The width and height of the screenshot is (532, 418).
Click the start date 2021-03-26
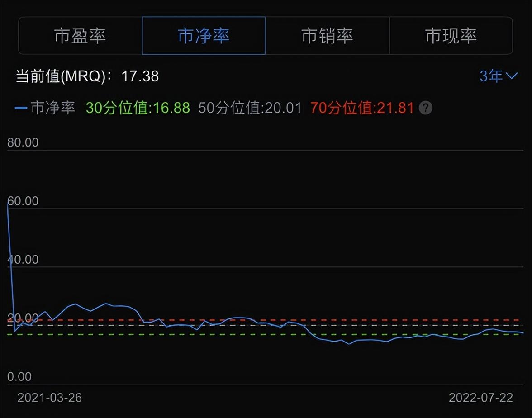click(x=50, y=398)
